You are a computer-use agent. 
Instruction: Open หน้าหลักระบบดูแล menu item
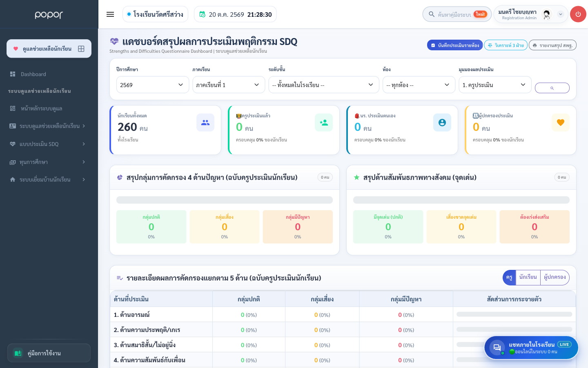49,108
